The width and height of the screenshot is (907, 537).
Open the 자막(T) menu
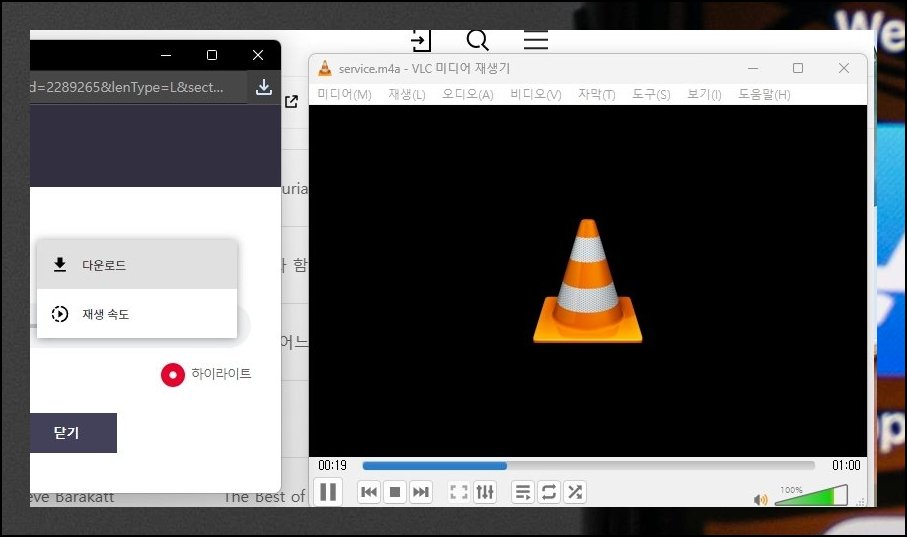(x=596, y=94)
